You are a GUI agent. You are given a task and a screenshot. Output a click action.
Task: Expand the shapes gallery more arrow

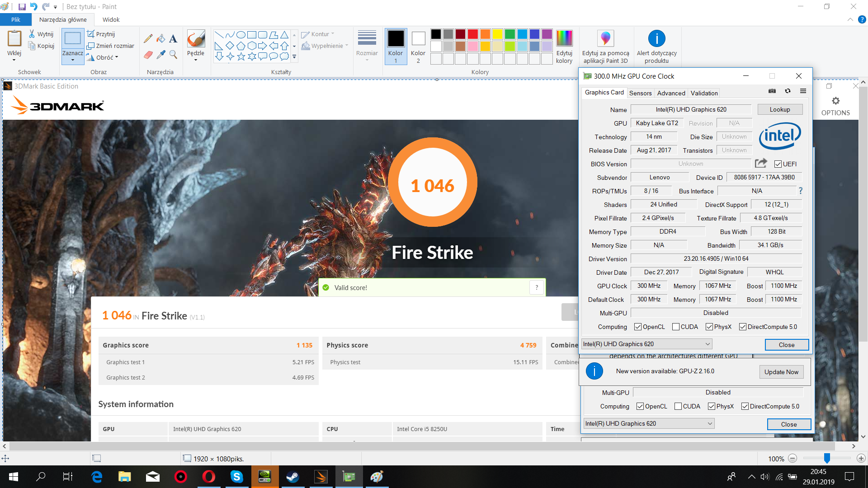(294, 57)
